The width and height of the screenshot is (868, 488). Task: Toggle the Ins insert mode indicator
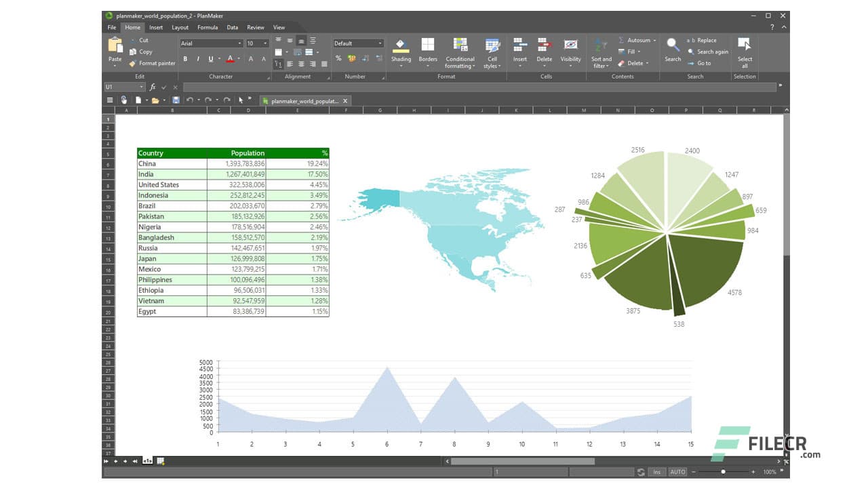656,472
